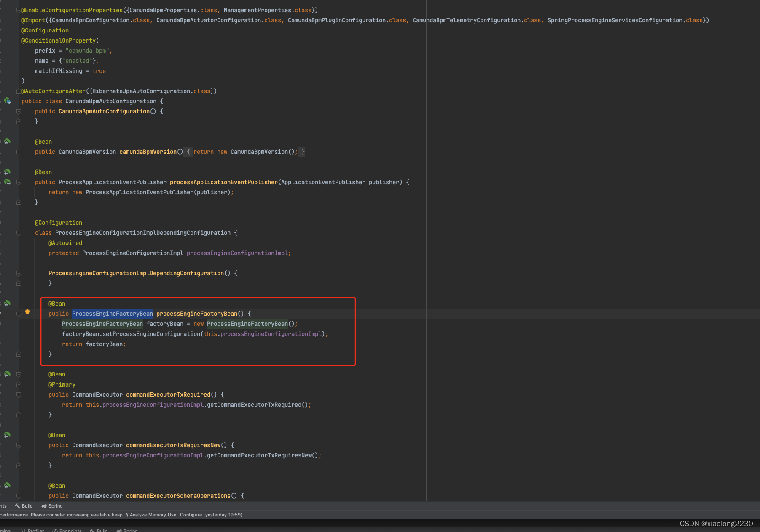The height and width of the screenshot is (532, 760).
Task: Click the Build hammer icon in tool window bar
Action: [x=17, y=506]
